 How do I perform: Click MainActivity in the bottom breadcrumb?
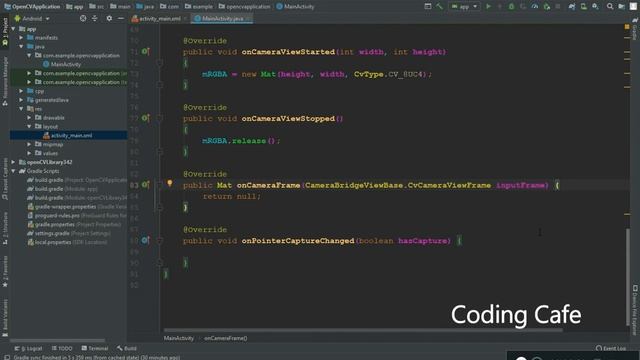179,338
